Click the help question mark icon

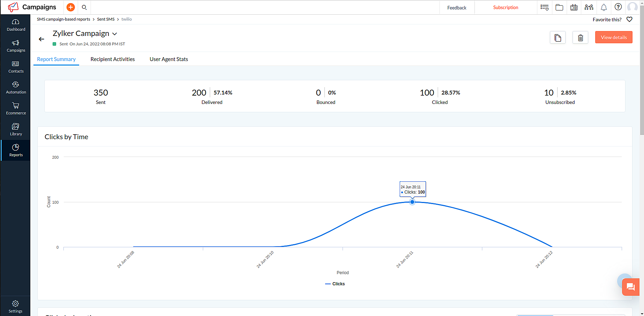click(618, 7)
